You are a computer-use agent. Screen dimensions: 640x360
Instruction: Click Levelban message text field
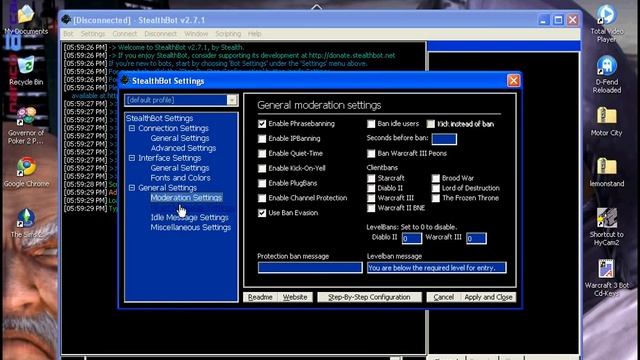click(x=437, y=268)
